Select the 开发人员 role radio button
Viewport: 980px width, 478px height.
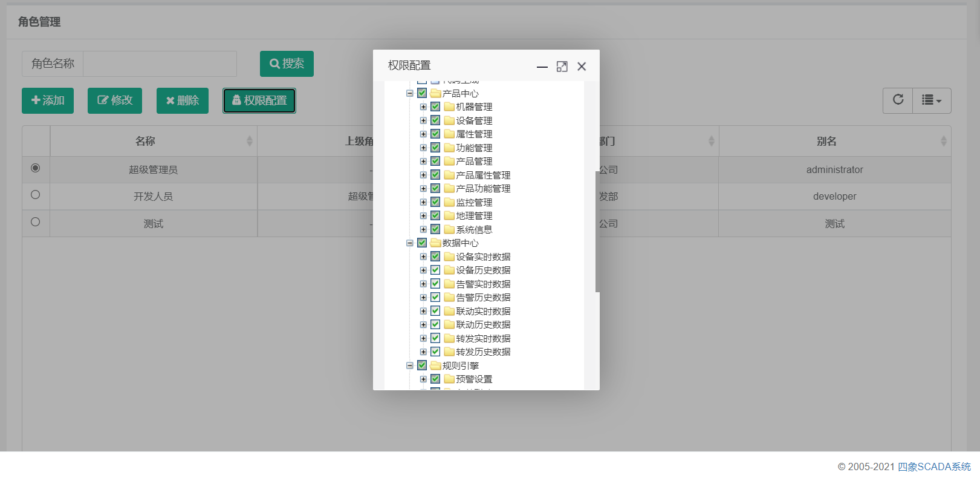click(36, 195)
